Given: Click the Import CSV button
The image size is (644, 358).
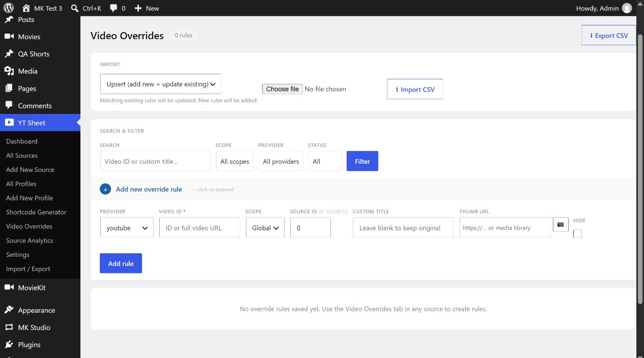Looking at the screenshot, I should point(415,89).
